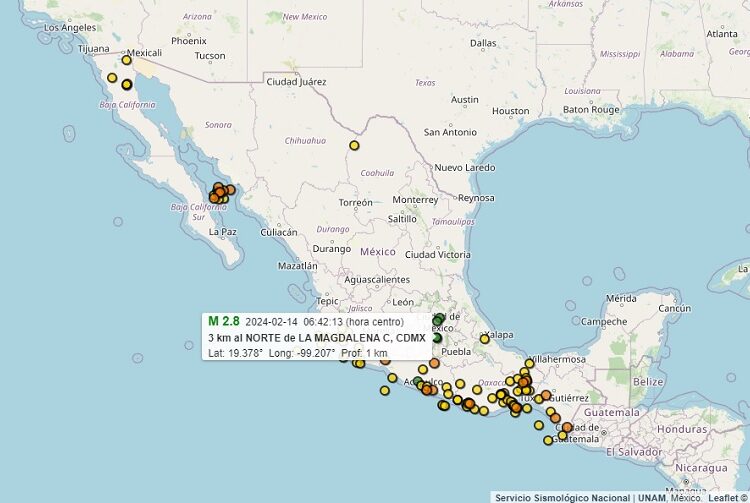
Task: Click the Prof: 1 km depth text
Action: point(364,353)
